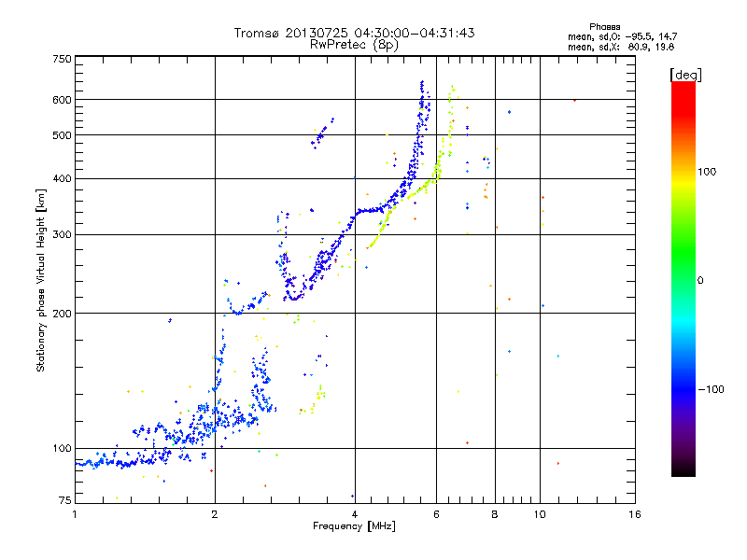Image resolution: width=747 pixels, height=560 pixels.
Task: Click the 'Frequency [MHz]' x-axis label
Action: 354,526
